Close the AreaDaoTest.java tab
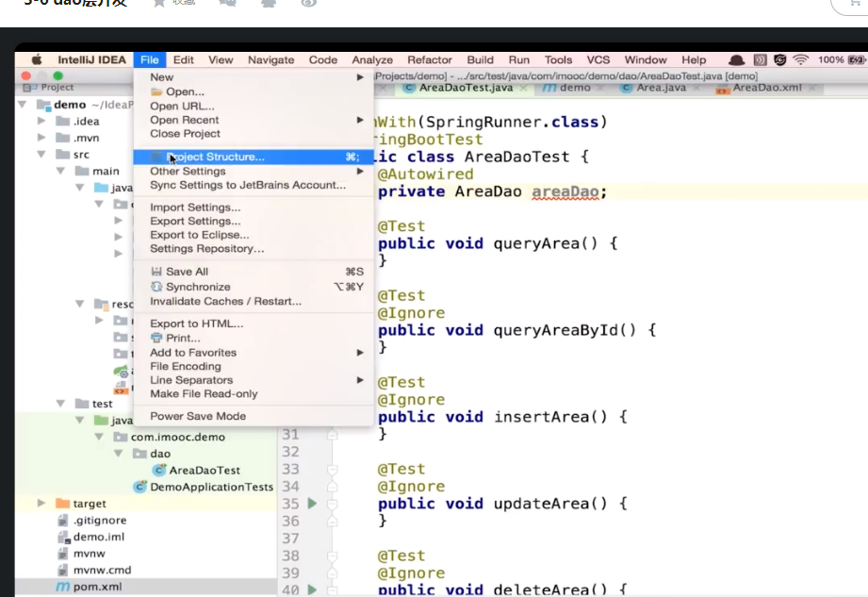This screenshot has height=597, width=868. pyautogui.click(x=523, y=88)
